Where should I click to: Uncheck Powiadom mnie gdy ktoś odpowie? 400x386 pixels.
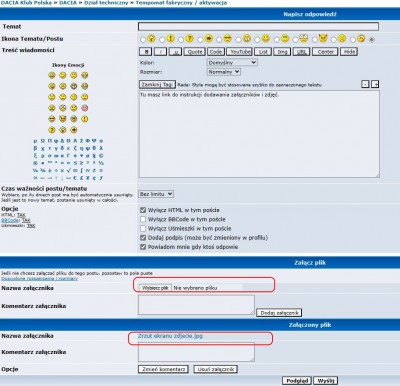pyautogui.click(x=143, y=247)
